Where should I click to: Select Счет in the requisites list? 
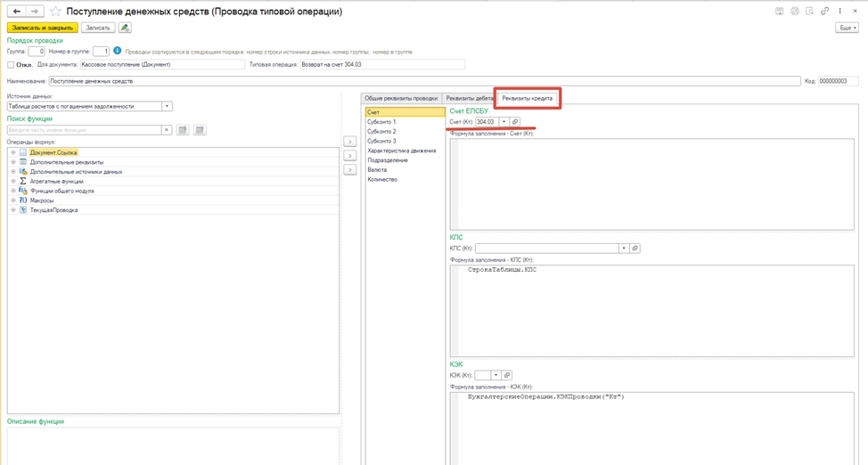click(x=405, y=112)
